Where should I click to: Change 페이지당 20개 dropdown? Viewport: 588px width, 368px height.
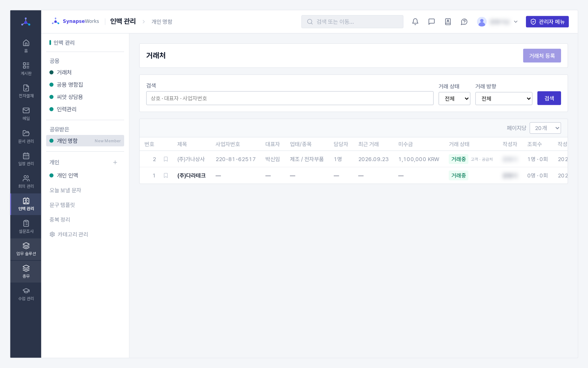[x=545, y=128]
